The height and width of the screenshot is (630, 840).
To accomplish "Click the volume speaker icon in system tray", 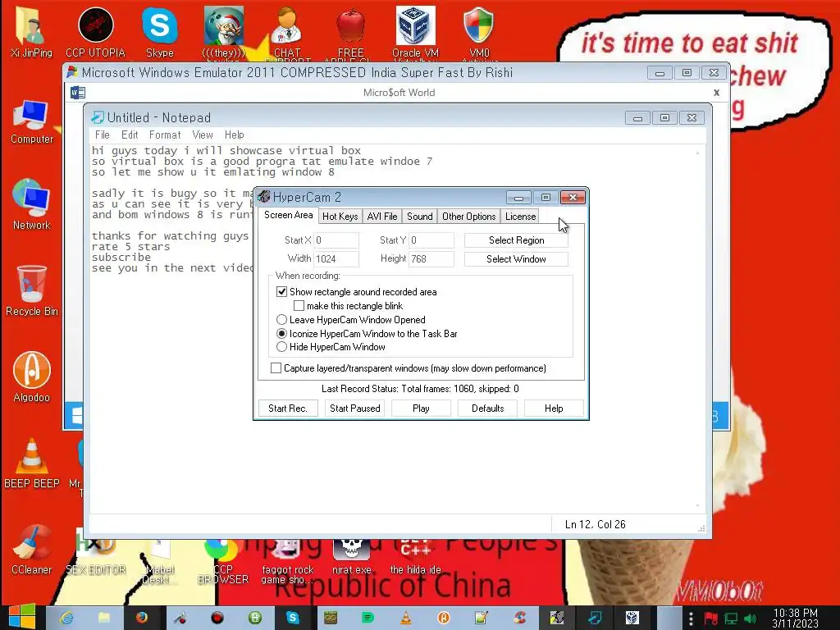I will point(751,619).
